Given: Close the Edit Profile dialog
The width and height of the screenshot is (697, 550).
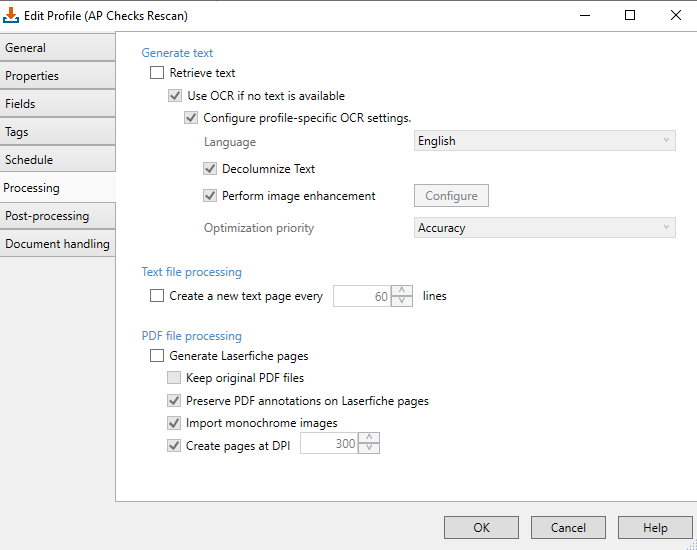Looking at the screenshot, I should (x=676, y=15).
